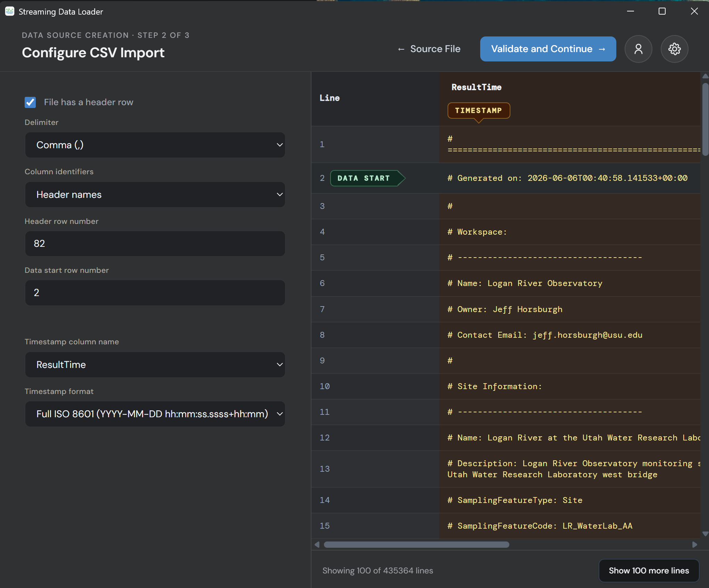Click the Header row number field

pos(155,243)
